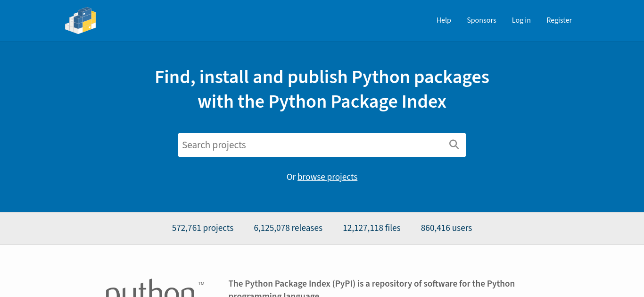Go to the Sponsors page
Image resolution: width=644 pixels, height=297 pixels.
(x=481, y=20)
